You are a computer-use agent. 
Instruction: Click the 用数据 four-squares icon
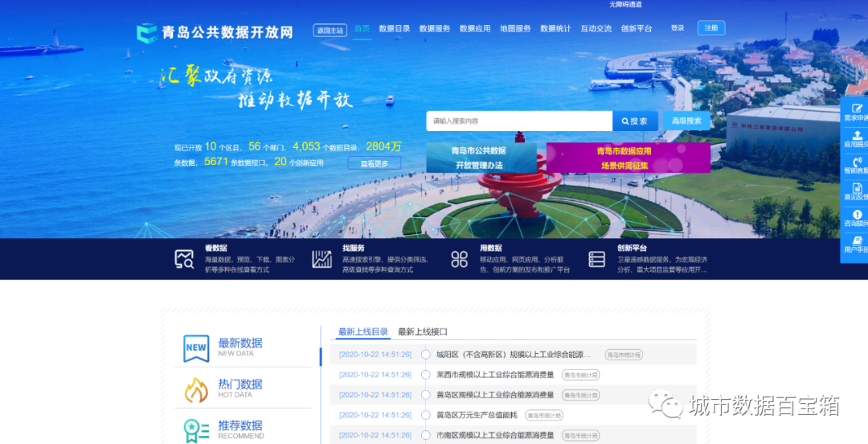click(460, 259)
